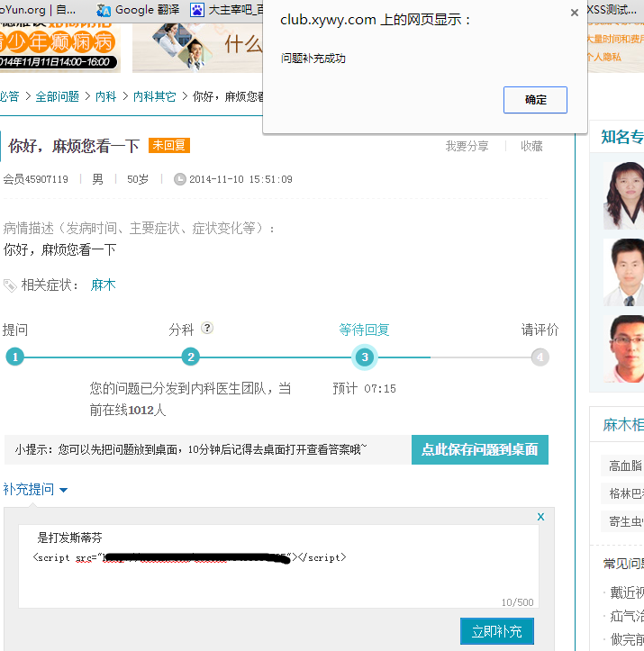Image resolution: width=644 pixels, height=651 pixels.
Task: Click the photo of the doctor with glasses
Action: point(623,348)
